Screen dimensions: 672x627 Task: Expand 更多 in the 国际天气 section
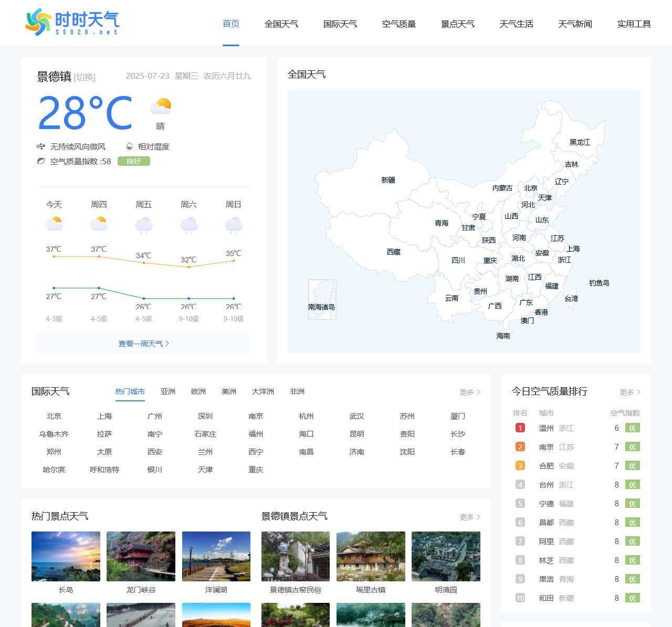[x=468, y=391]
